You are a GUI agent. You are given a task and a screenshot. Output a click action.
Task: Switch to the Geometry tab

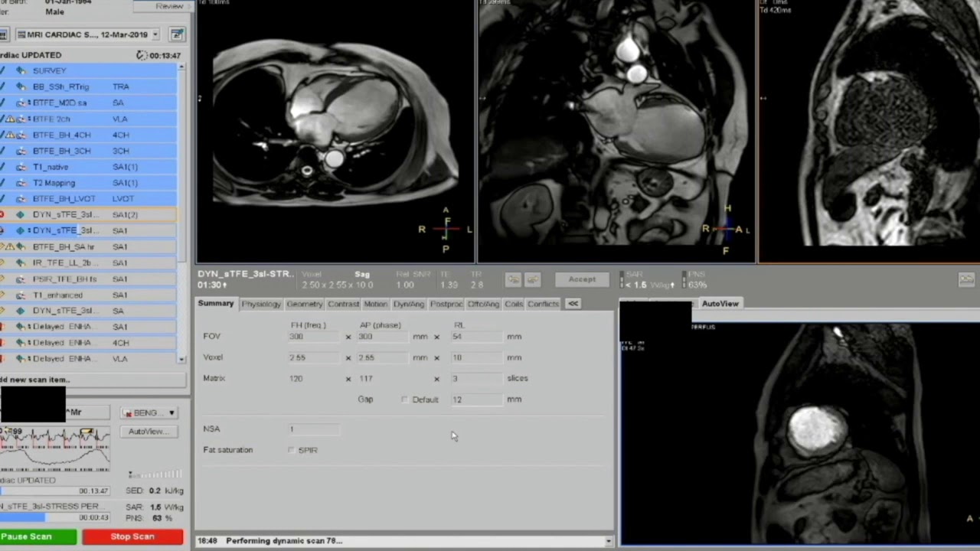305,304
